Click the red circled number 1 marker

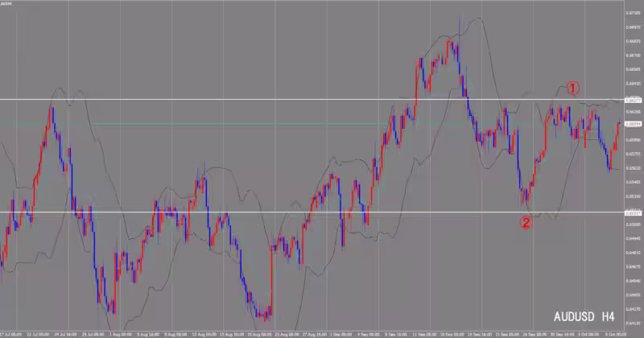(x=572, y=88)
